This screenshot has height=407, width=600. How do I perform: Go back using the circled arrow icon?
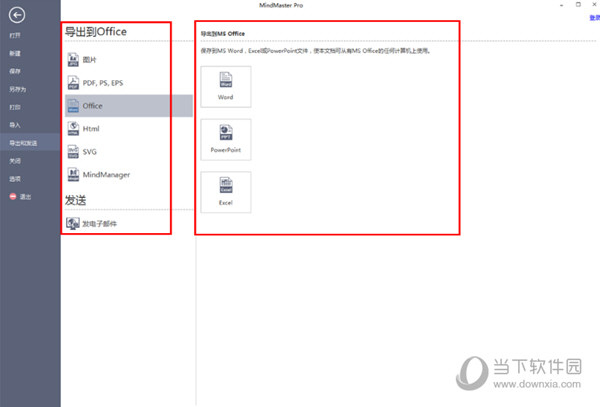[17, 15]
